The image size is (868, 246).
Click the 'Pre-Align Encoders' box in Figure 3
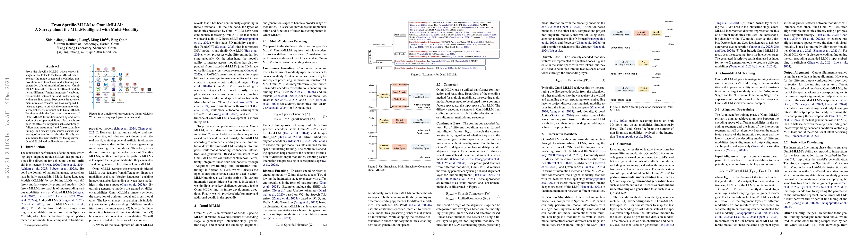[384, 121]
